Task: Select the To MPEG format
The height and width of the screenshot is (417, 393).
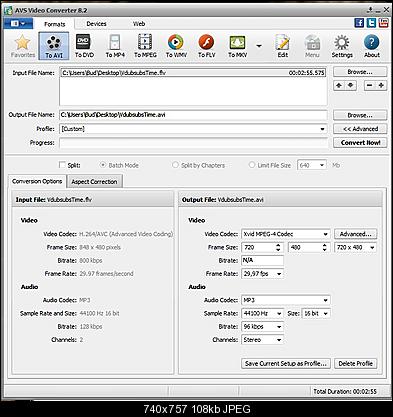Action: (x=145, y=46)
